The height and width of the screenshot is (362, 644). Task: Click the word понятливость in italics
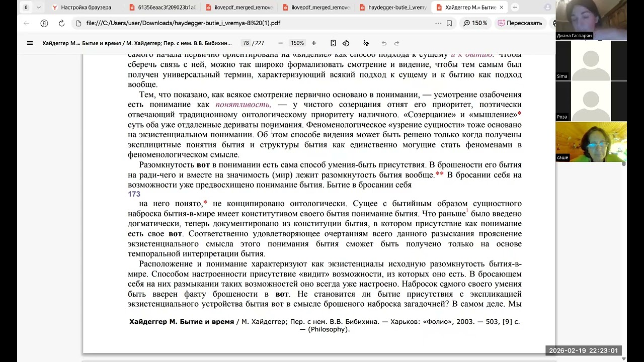(243, 105)
